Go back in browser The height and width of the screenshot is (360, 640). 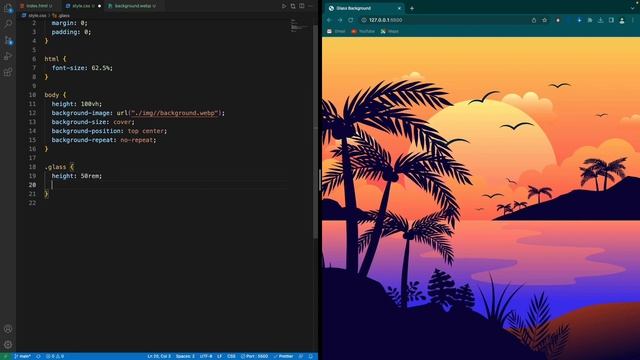click(x=329, y=20)
